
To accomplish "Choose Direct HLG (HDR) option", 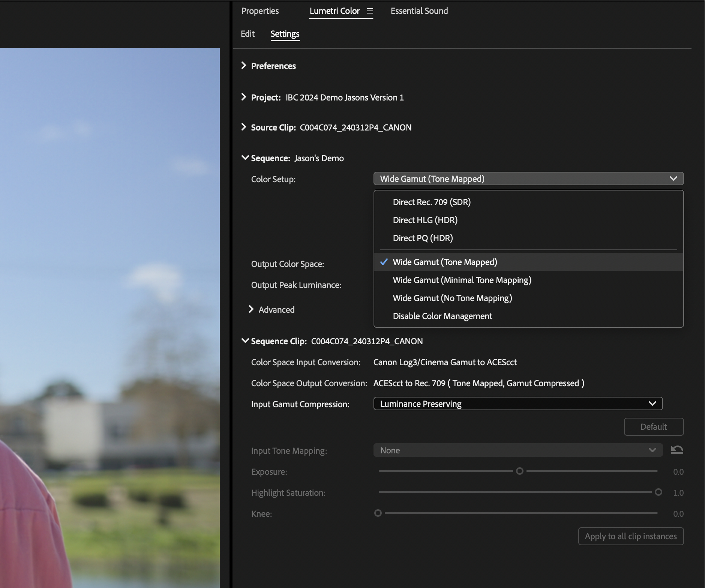I will [528, 220].
